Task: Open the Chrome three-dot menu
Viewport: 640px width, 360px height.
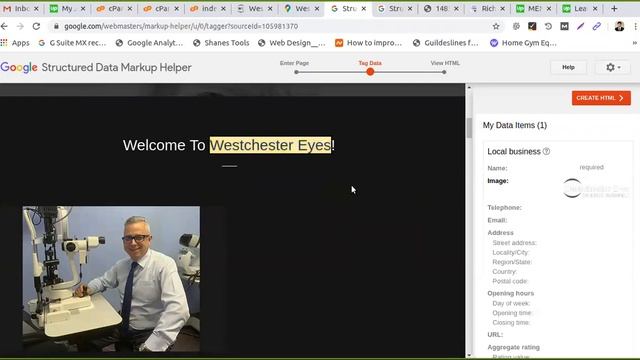Action: (x=635, y=26)
